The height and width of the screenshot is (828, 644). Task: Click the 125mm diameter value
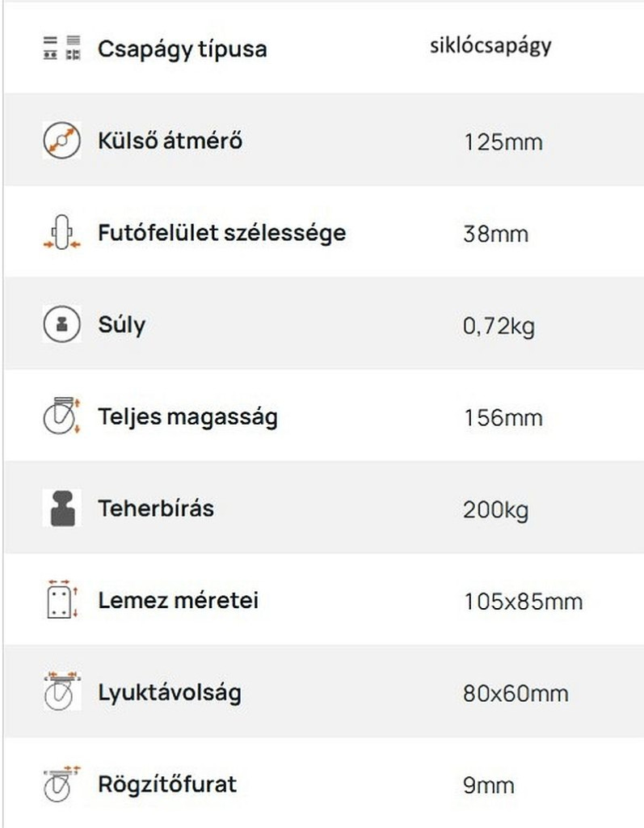pos(503,142)
